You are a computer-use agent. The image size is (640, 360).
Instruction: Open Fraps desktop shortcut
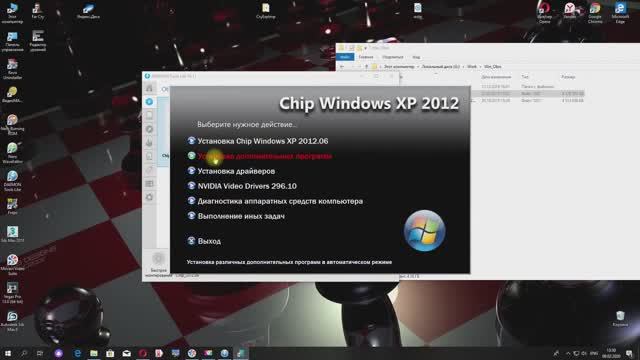click(12, 206)
